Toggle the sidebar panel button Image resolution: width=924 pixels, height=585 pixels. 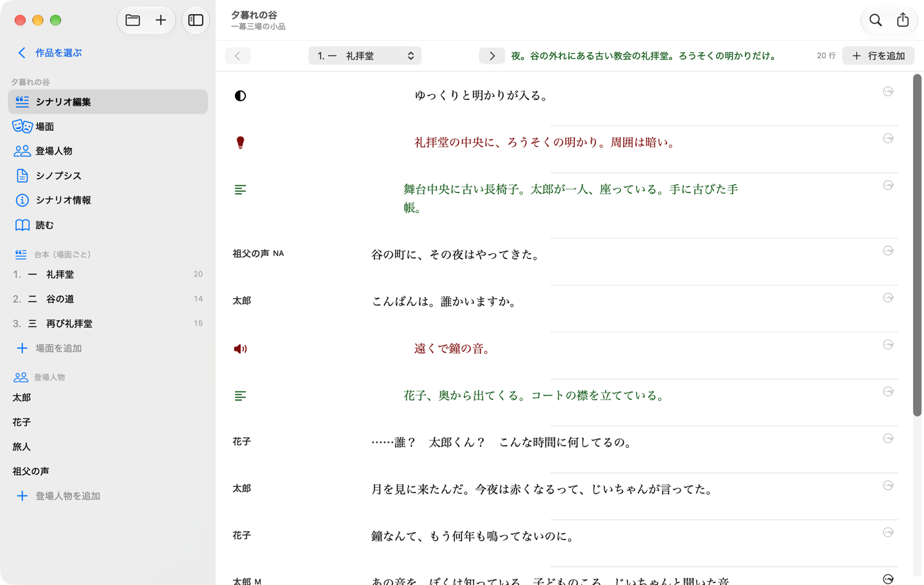coord(196,21)
